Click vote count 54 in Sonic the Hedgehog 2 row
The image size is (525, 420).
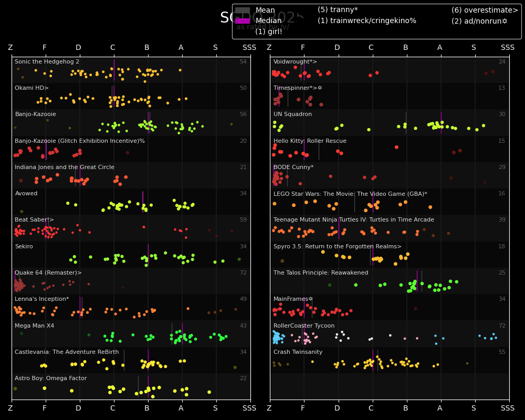point(243,61)
